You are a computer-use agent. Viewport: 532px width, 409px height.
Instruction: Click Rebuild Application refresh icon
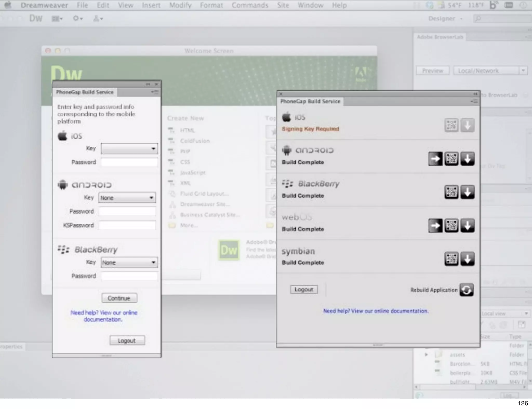(x=467, y=290)
